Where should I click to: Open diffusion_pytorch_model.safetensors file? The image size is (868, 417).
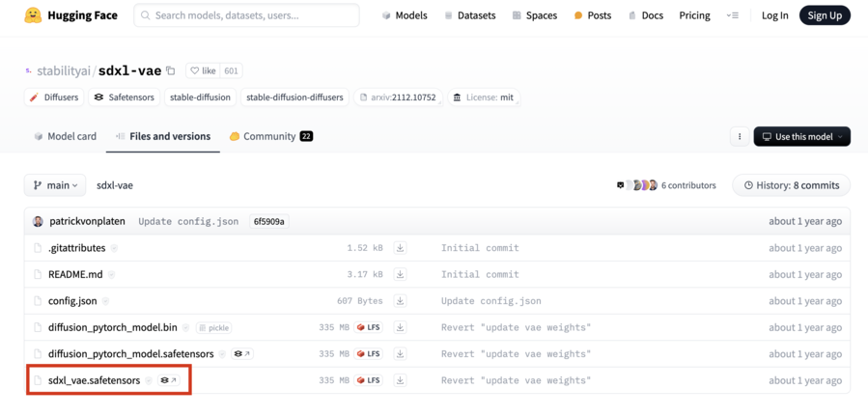click(131, 354)
